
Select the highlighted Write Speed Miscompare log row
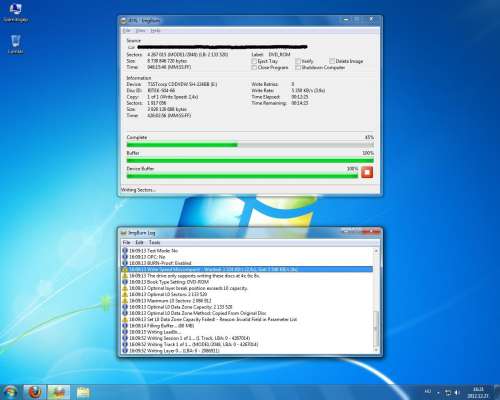[247, 269]
